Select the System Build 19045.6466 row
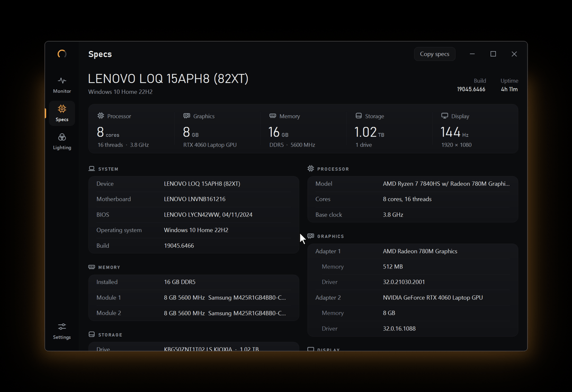Viewport: 572px width, 392px height. point(194,246)
